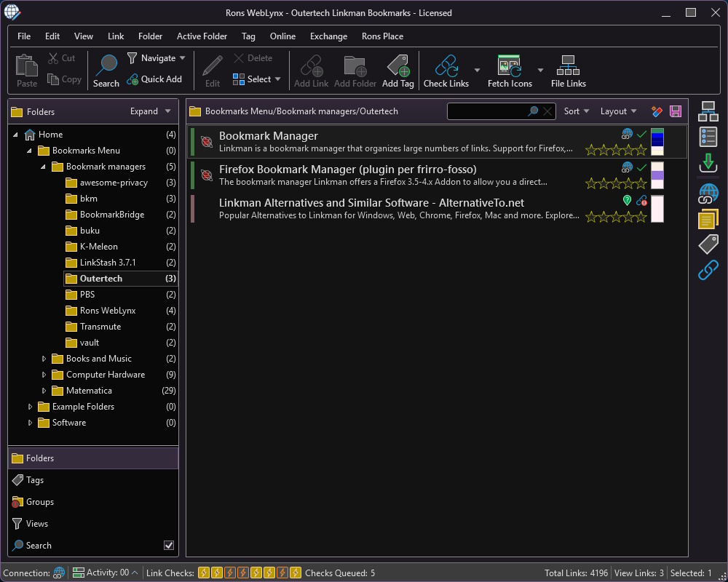
Task: Open the Fetch Icons dropdown arrow
Action: click(x=540, y=70)
